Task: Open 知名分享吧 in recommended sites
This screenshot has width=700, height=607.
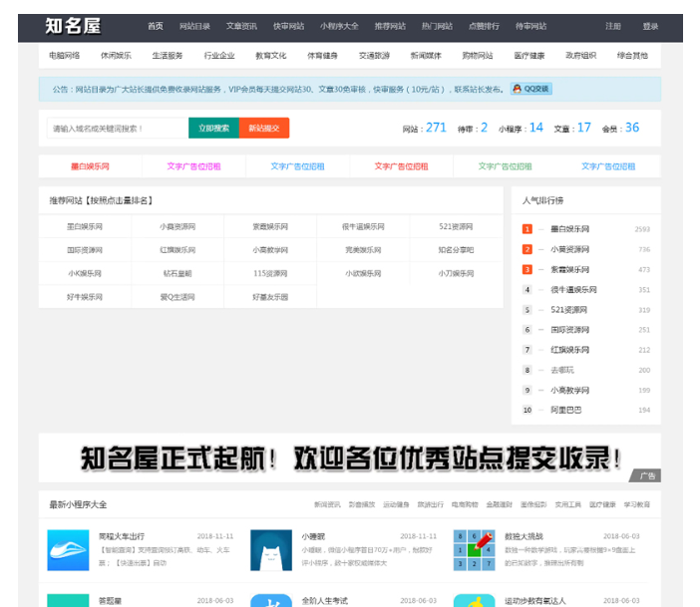Action: coord(456,249)
